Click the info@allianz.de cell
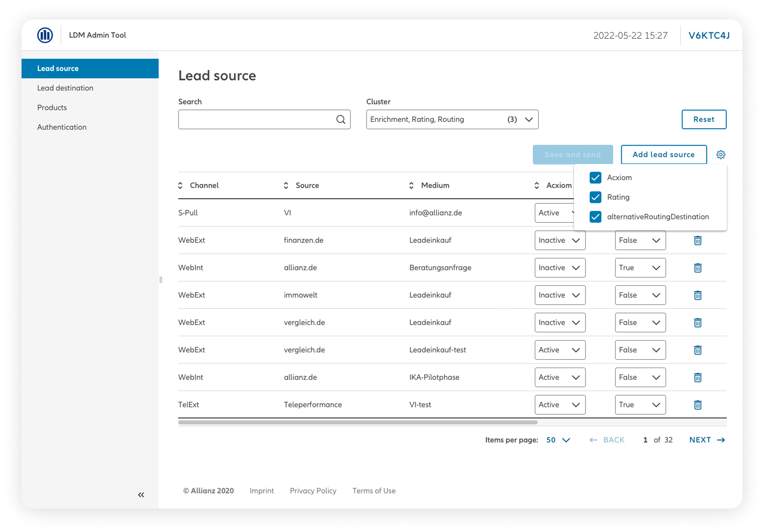This screenshot has height=532, width=764. [436, 213]
